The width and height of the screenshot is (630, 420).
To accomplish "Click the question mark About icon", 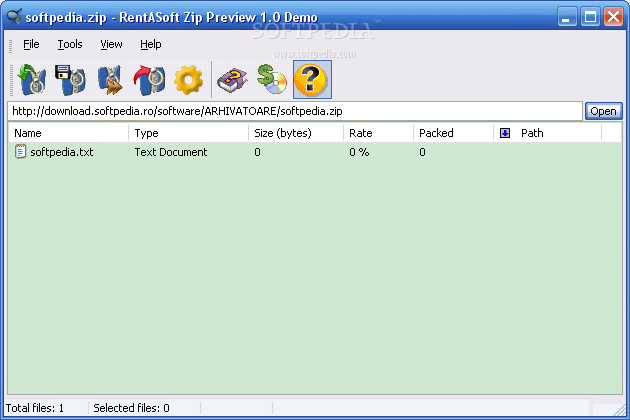I will pyautogui.click(x=312, y=80).
